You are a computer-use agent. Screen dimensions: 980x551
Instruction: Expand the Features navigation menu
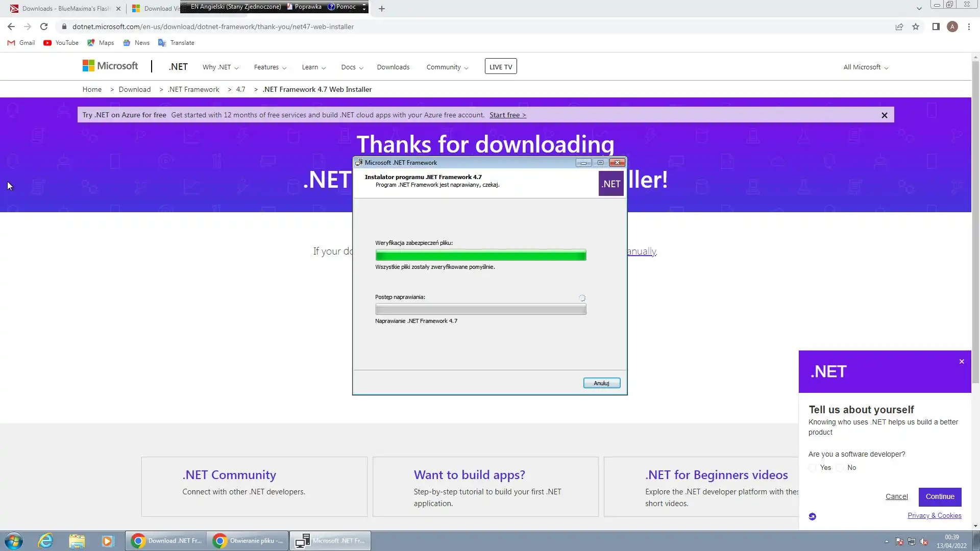270,67
